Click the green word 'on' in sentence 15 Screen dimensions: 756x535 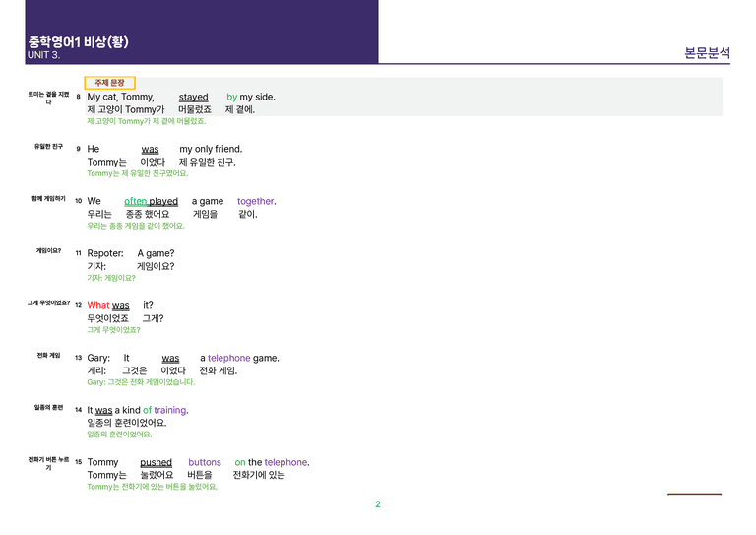coord(240,462)
